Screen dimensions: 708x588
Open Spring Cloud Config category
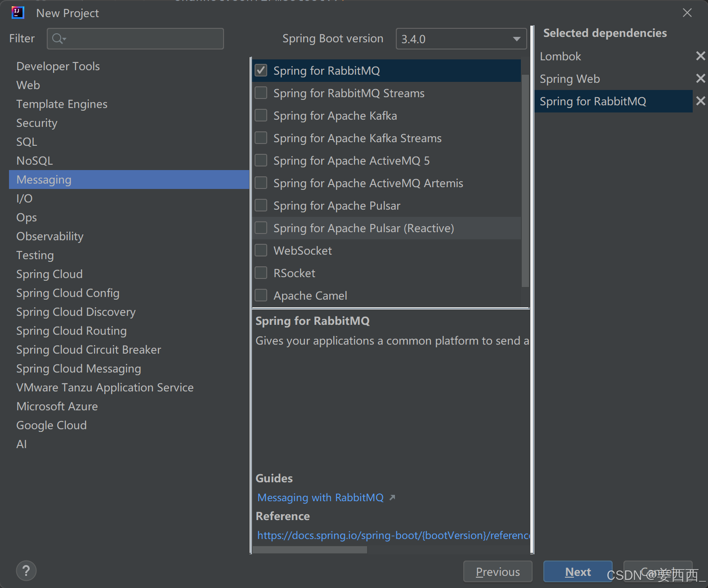click(129, 293)
